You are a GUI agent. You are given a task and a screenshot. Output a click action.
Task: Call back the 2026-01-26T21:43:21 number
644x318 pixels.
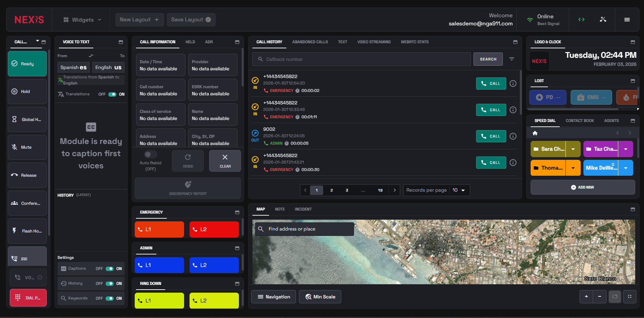pyautogui.click(x=491, y=163)
